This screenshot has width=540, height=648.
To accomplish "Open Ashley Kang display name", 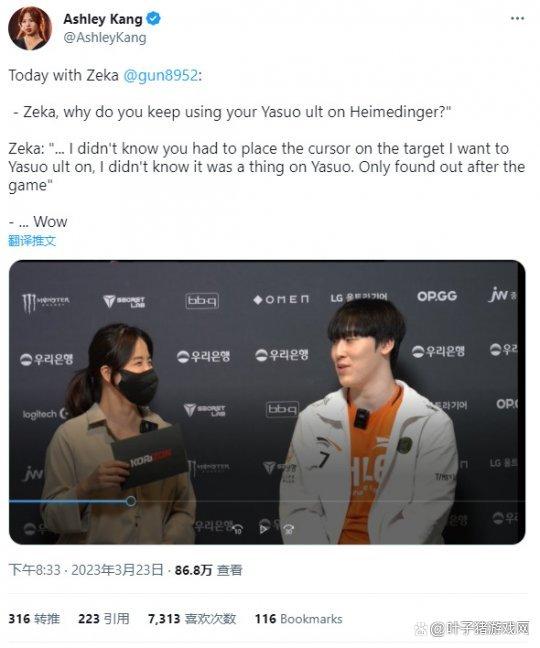I will point(102,19).
